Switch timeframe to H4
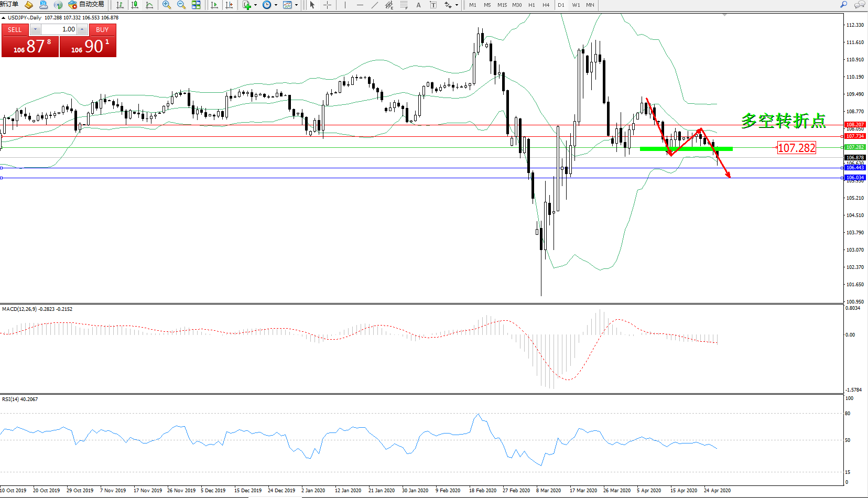Screen dimensions: 868x498 546,5
